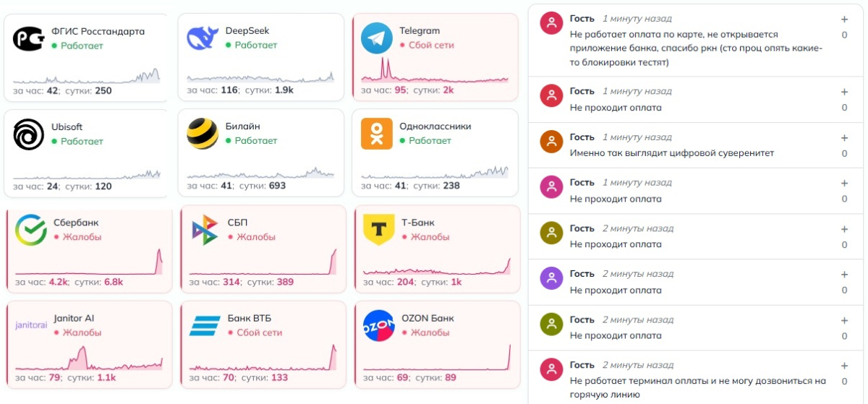Click the Beeline striped ball icon
The height and width of the screenshot is (404, 868).
pyautogui.click(x=203, y=134)
